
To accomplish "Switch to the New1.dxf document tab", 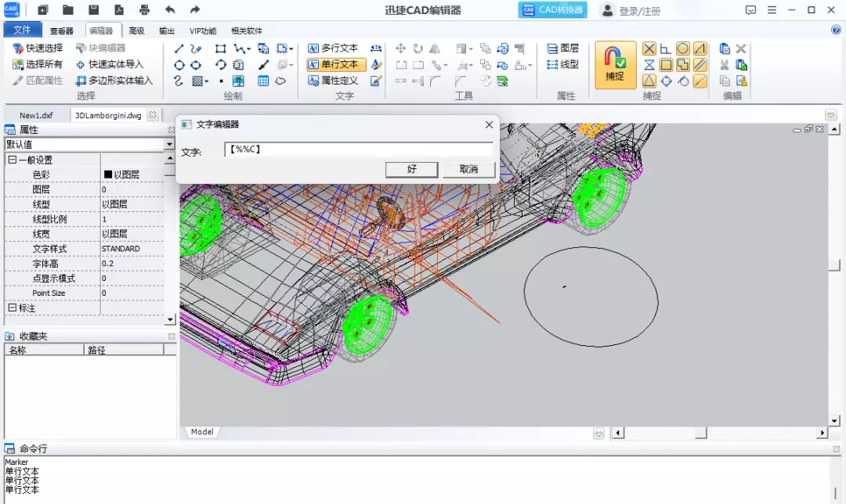I will coord(36,115).
